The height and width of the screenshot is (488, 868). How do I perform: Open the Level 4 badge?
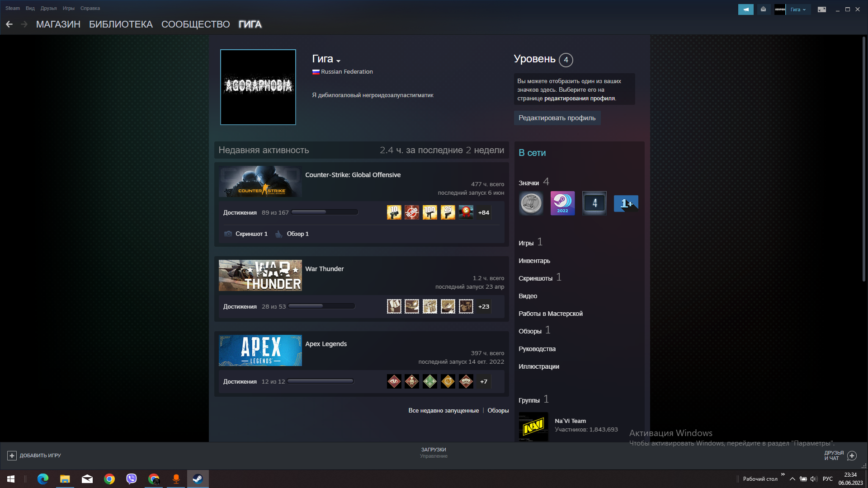pos(594,203)
